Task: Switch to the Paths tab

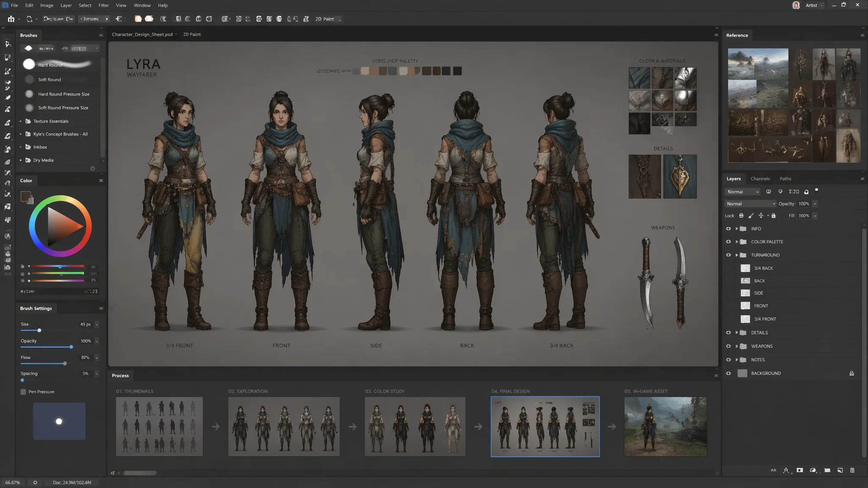Action: click(x=785, y=179)
